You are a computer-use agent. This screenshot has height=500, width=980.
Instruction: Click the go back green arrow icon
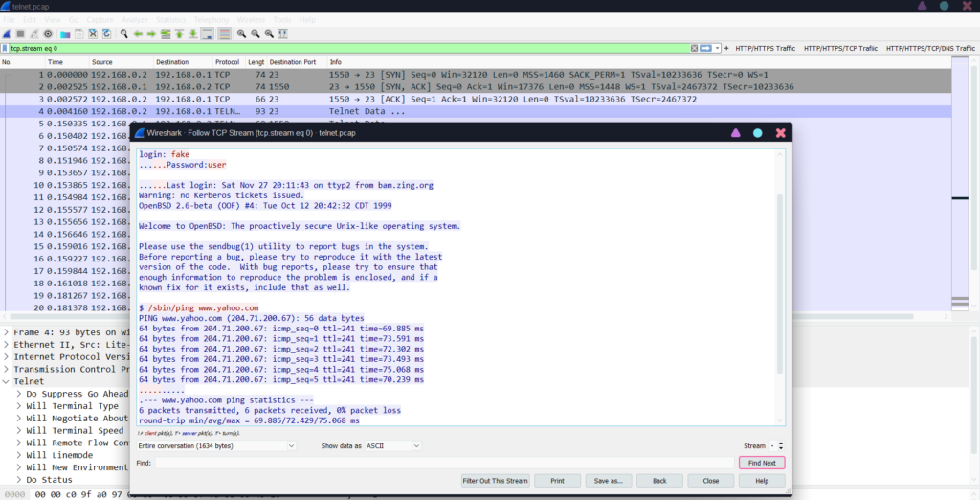click(139, 34)
